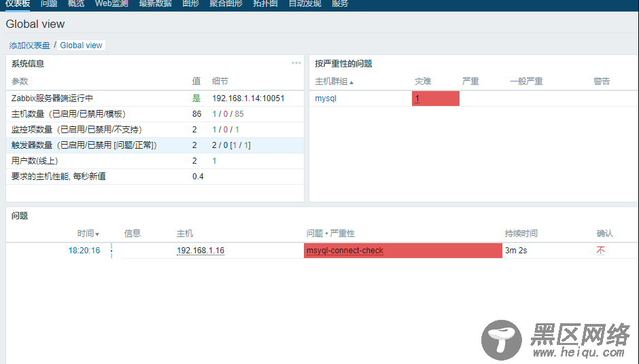Click the 不 acknowledgement link
The height and width of the screenshot is (364, 639).
601,251
